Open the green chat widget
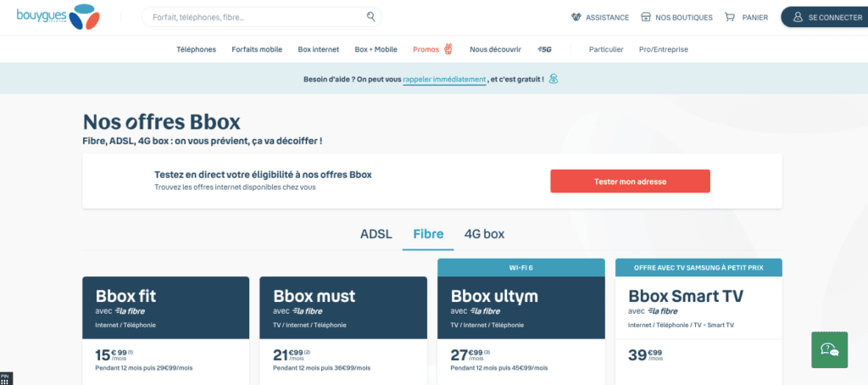 (x=829, y=349)
